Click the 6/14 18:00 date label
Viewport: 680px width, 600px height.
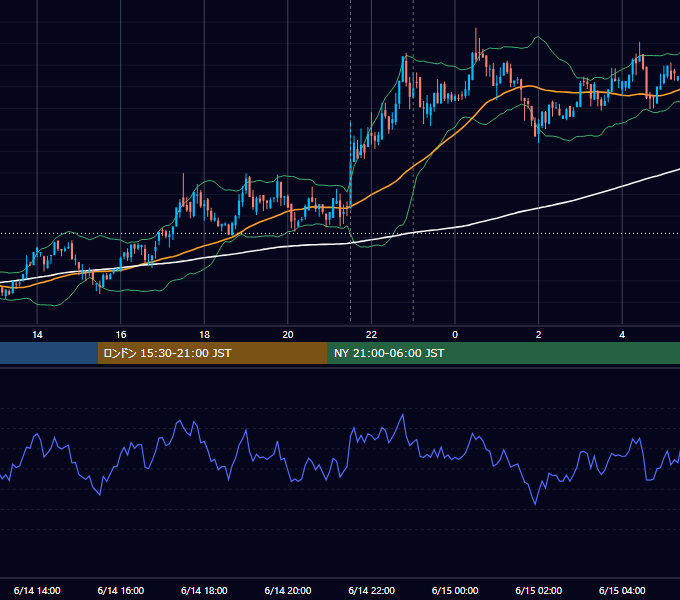click(x=204, y=590)
